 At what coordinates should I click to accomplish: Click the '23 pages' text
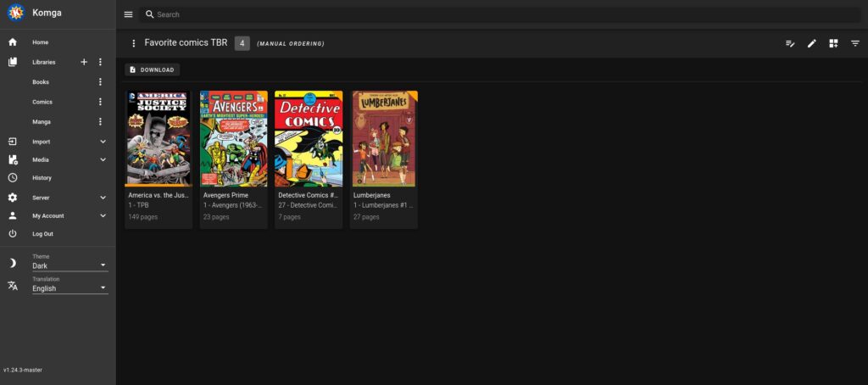[216, 216]
